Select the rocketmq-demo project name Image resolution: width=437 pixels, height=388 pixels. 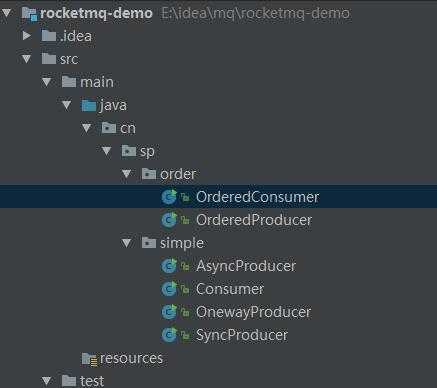pos(96,14)
